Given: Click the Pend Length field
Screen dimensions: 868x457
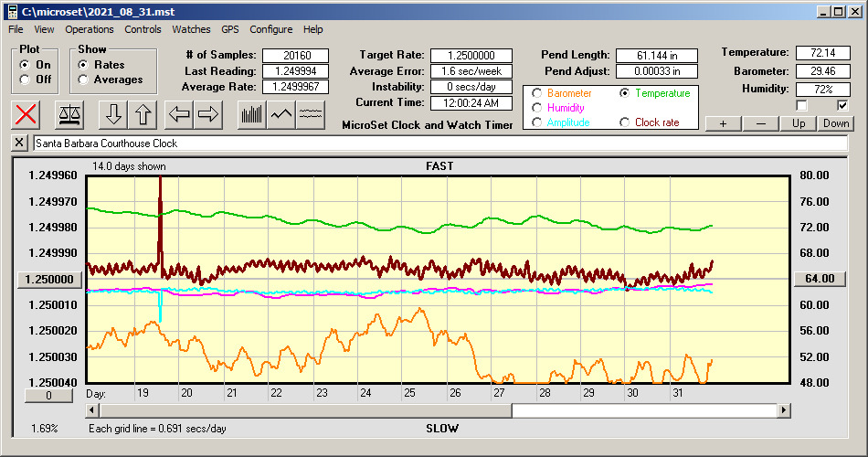Looking at the screenshot, I should (x=657, y=56).
